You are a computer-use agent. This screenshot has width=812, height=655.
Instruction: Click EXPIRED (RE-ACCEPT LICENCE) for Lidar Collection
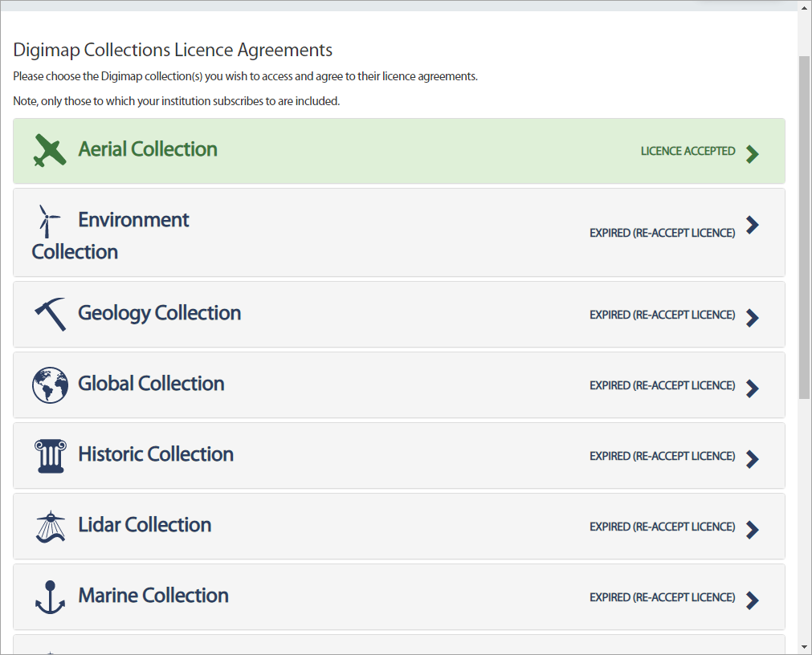pos(663,527)
